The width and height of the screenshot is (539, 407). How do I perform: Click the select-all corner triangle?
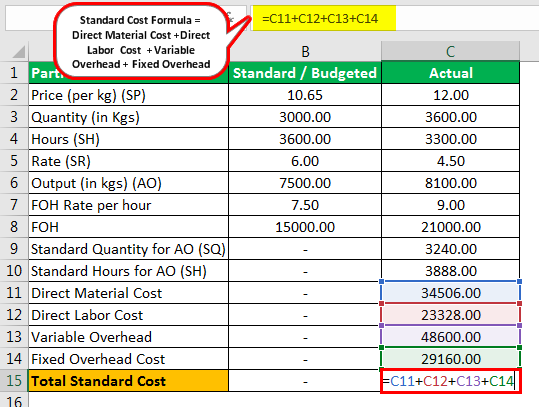pyautogui.click(x=19, y=52)
